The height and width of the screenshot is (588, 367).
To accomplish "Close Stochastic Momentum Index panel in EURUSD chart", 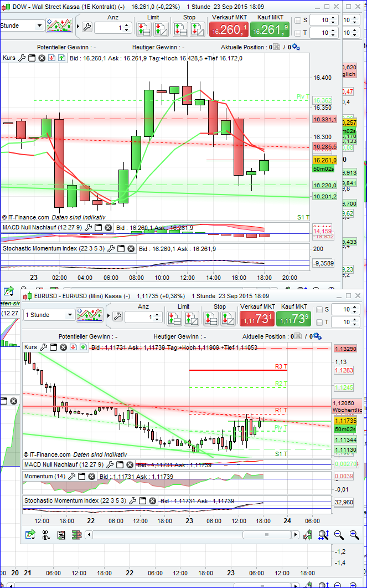I will [152, 500].
